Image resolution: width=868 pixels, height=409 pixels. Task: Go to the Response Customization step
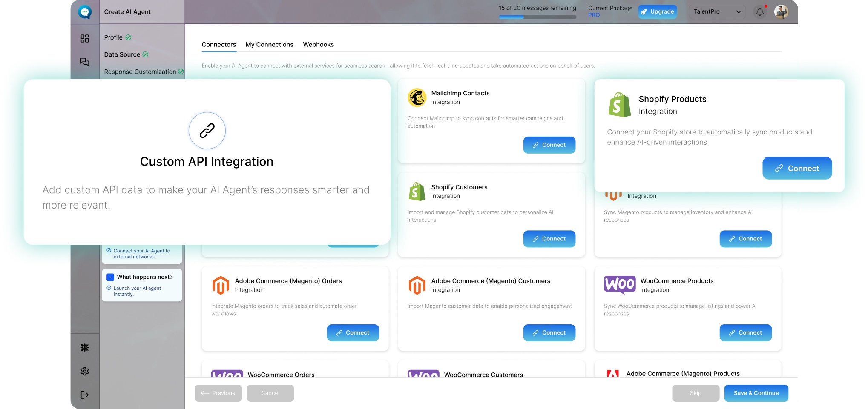(140, 72)
